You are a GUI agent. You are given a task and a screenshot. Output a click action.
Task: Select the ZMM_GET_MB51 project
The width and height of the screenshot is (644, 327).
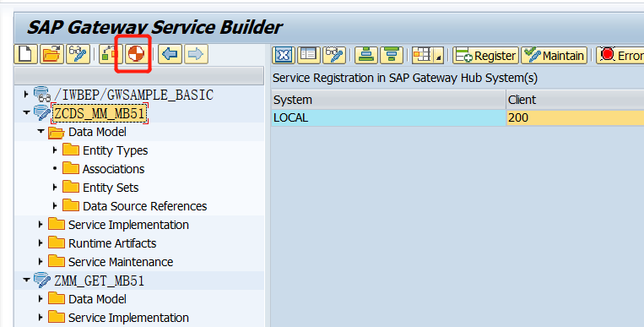point(100,281)
